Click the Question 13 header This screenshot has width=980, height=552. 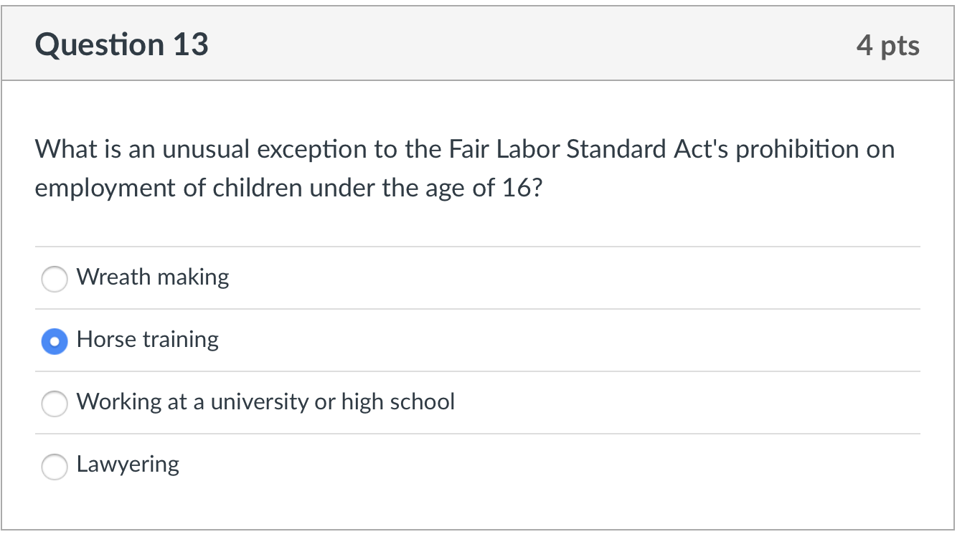[122, 44]
